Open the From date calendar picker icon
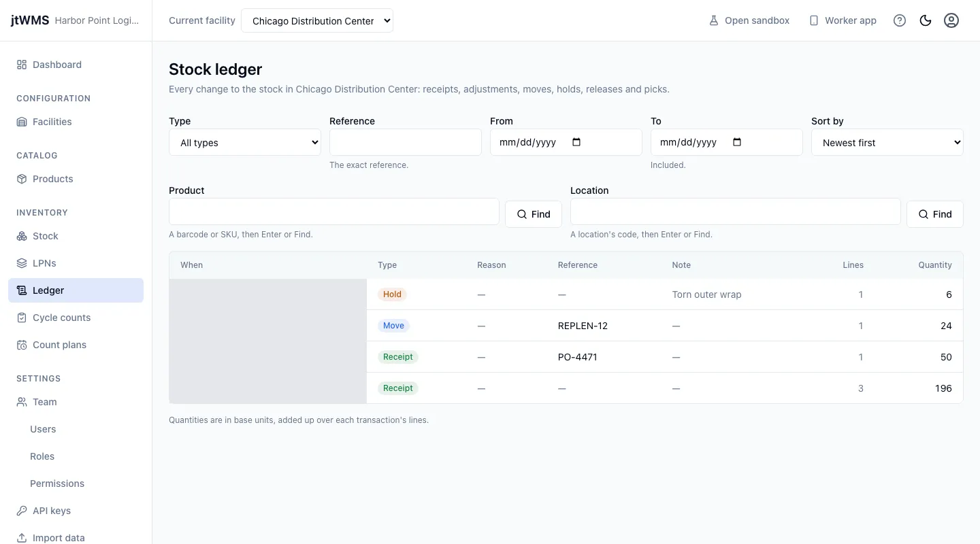 pos(576,142)
